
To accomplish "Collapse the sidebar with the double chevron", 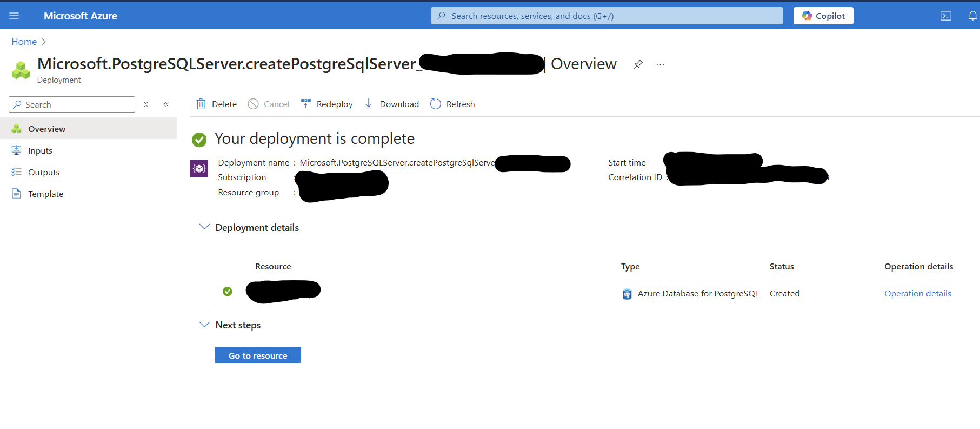I will click(x=166, y=104).
